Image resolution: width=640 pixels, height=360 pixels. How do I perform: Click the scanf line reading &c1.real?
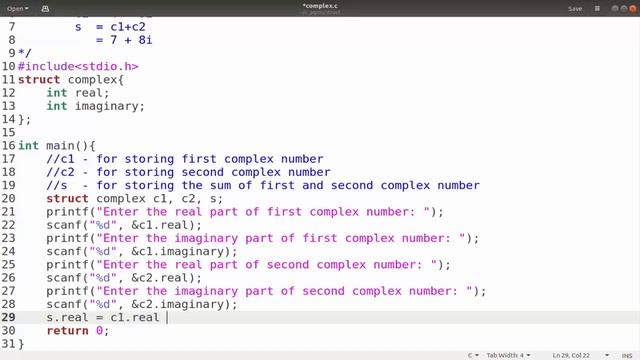(x=124, y=225)
